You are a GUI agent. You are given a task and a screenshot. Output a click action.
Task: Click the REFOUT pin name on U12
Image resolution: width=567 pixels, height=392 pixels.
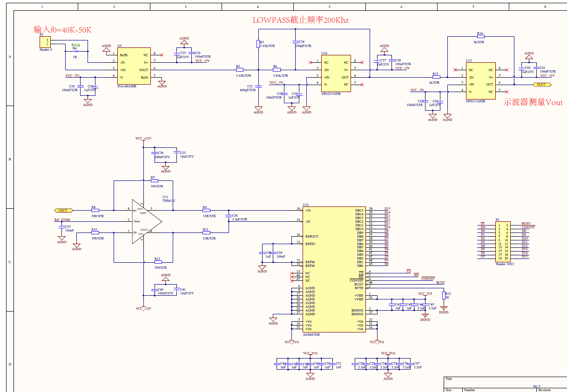tap(312, 236)
